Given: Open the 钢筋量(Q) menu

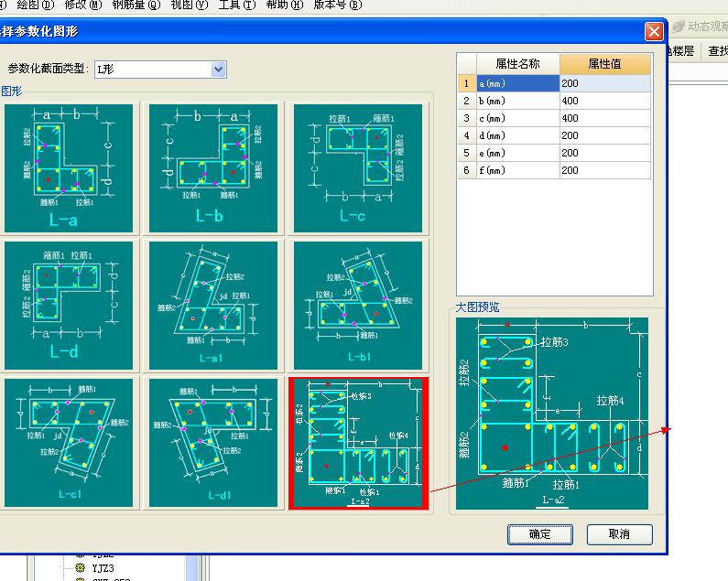Looking at the screenshot, I should coord(136,5).
